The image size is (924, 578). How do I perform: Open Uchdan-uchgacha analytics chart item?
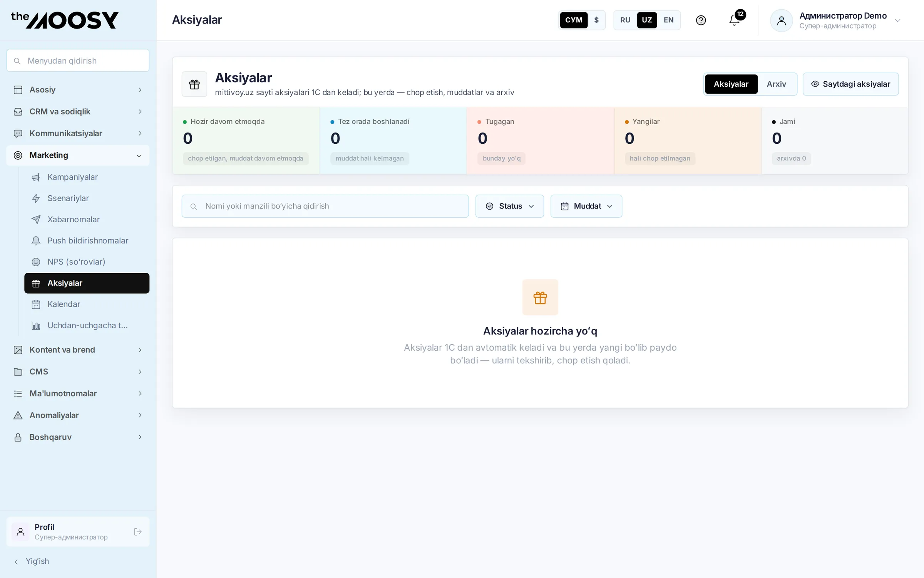point(87,325)
